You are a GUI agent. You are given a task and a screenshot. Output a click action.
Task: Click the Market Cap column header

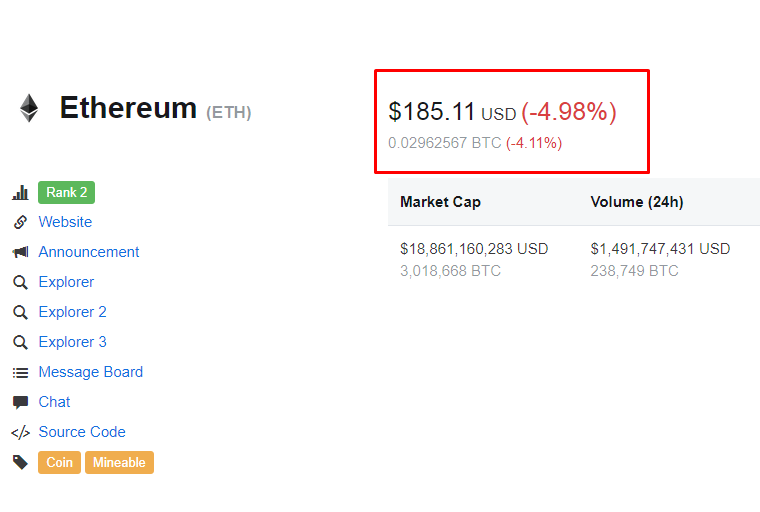441,202
